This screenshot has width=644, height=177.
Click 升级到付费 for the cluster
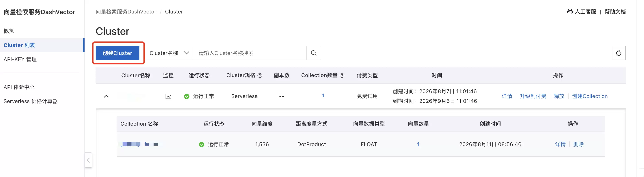pyautogui.click(x=533, y=96)
